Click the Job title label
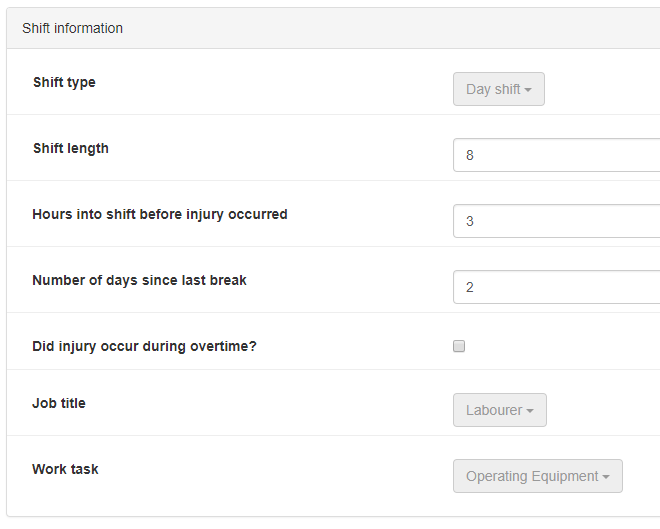660x529 pixels. 59,403
